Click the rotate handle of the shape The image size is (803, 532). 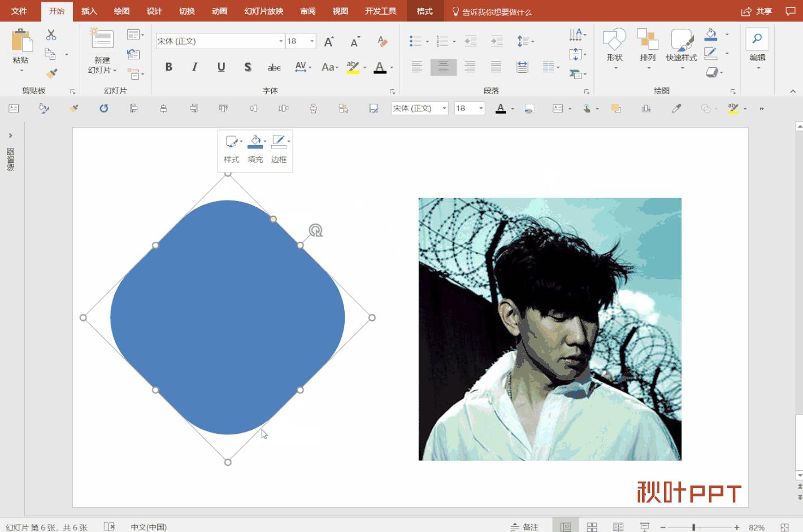pyautogui.click(x=315, y=230)
